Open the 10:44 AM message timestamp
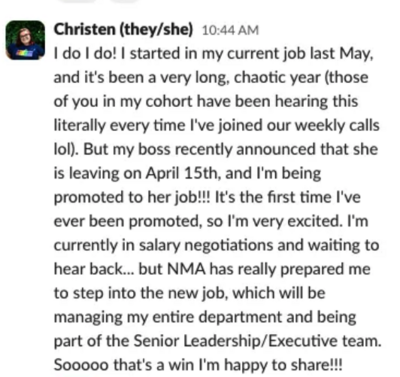The height and width of the screenshot is (377, 400). (230, 30)
